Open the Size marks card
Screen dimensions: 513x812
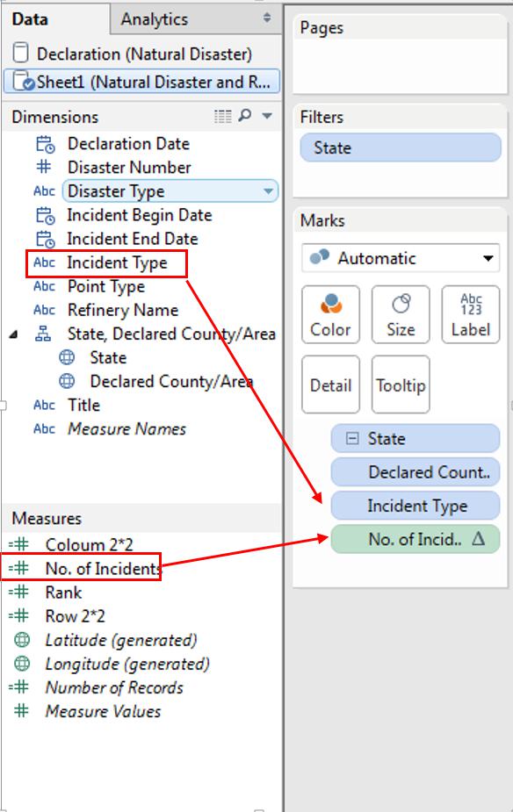pyautogui.click(x=401, y=314)
